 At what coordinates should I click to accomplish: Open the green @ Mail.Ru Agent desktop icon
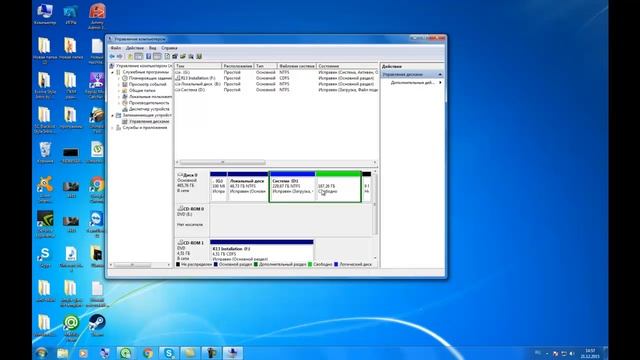71,328
